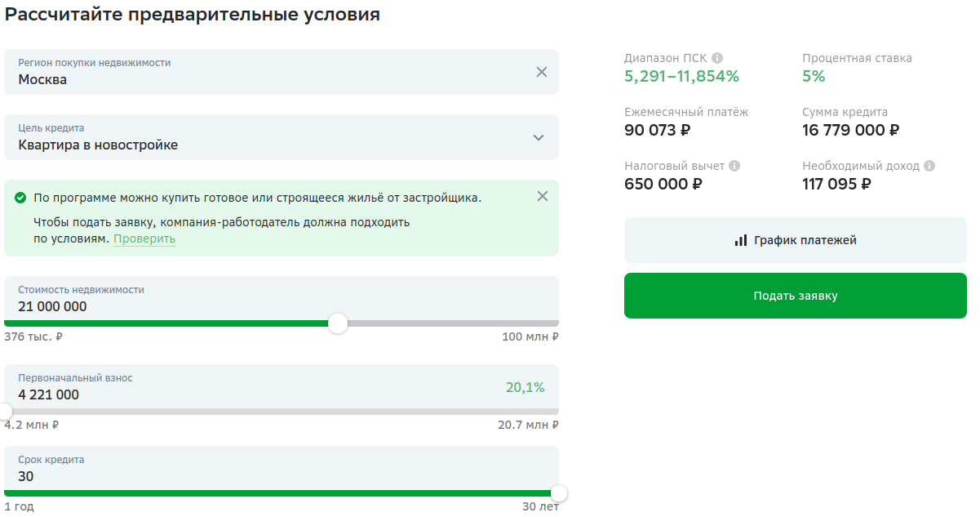Open the График платежей schedule

click(x=795, y=240)
